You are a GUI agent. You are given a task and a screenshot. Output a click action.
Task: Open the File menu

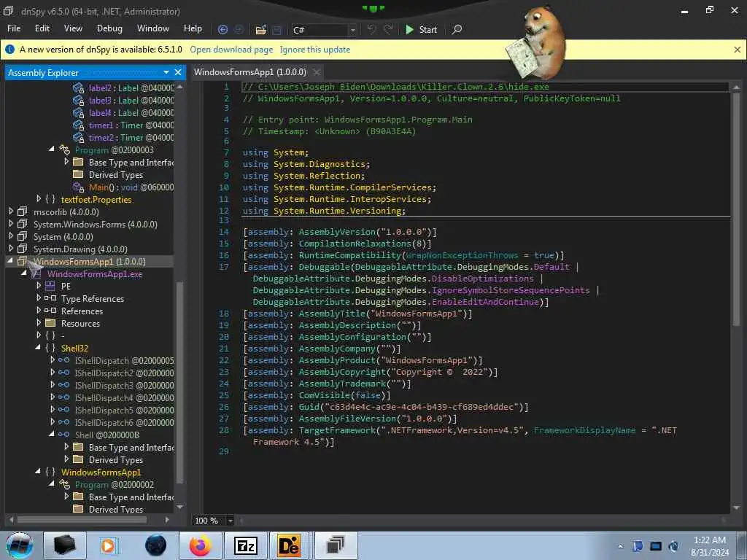tap(14, 28)
